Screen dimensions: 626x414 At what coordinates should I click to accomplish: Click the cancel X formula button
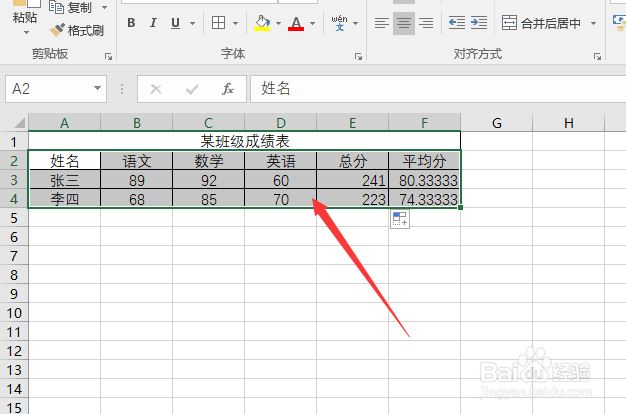pos(156,89)
